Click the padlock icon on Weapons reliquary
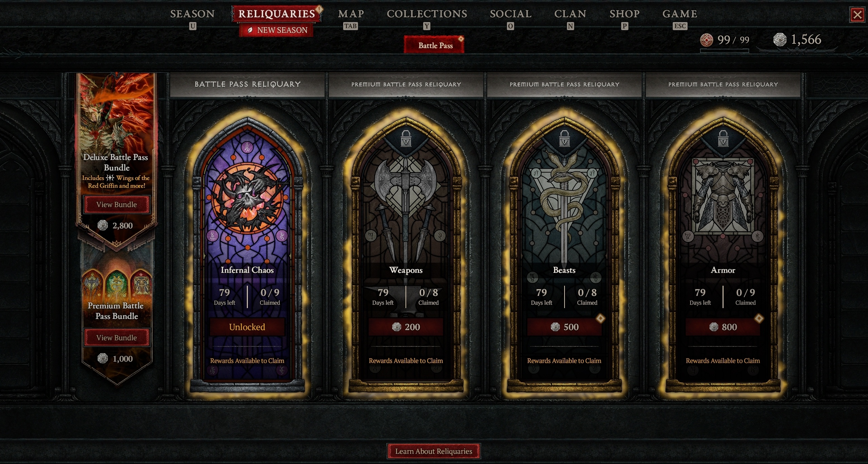Image resolution: width=868 pixels, height=464 pixels. click(x=406, y=138)
